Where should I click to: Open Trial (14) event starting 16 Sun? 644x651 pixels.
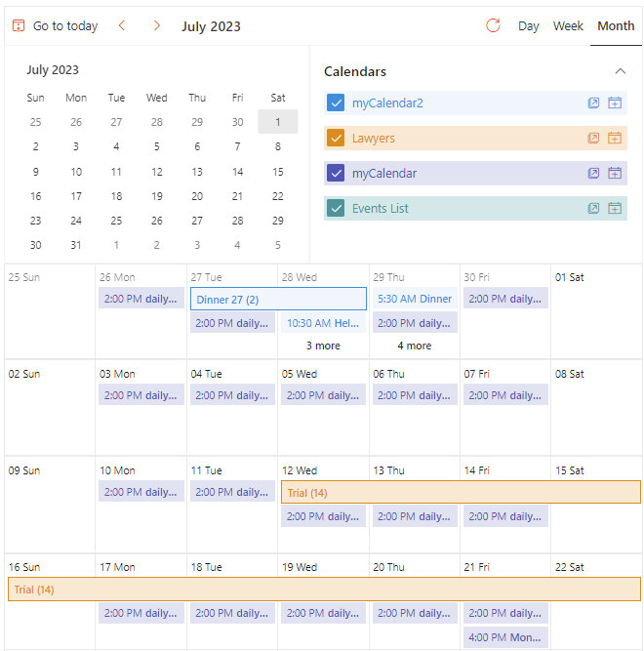324,590
